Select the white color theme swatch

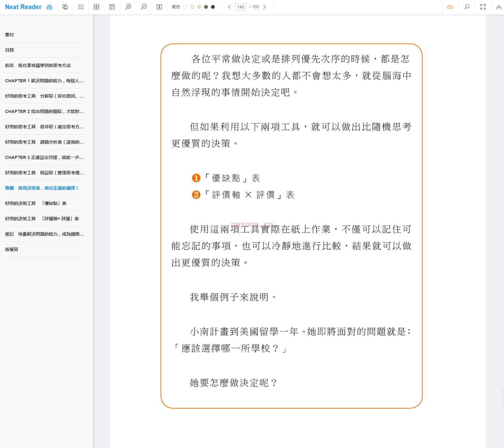(185, 7)
